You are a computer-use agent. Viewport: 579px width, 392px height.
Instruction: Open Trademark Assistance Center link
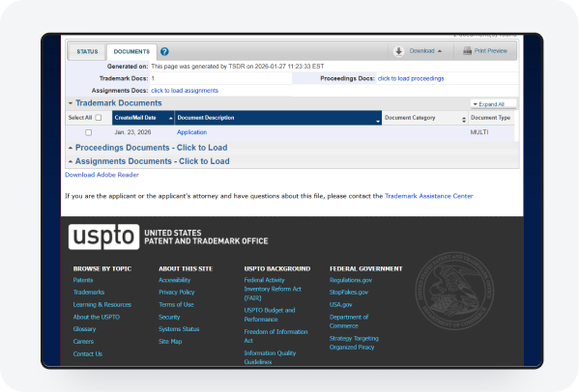click(x=429, y=196)
